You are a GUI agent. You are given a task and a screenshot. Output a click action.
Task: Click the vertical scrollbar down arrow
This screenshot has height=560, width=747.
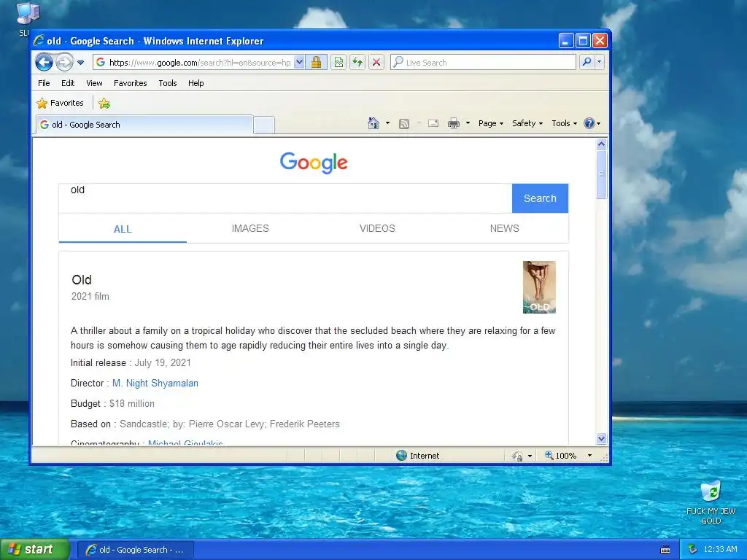coord(601,438)
